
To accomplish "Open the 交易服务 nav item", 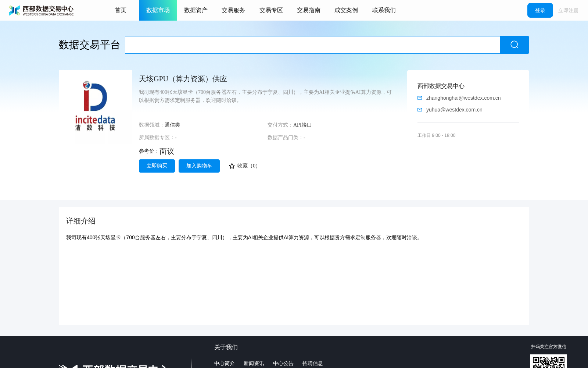I will pyautogui.click(x=233, y=10).
